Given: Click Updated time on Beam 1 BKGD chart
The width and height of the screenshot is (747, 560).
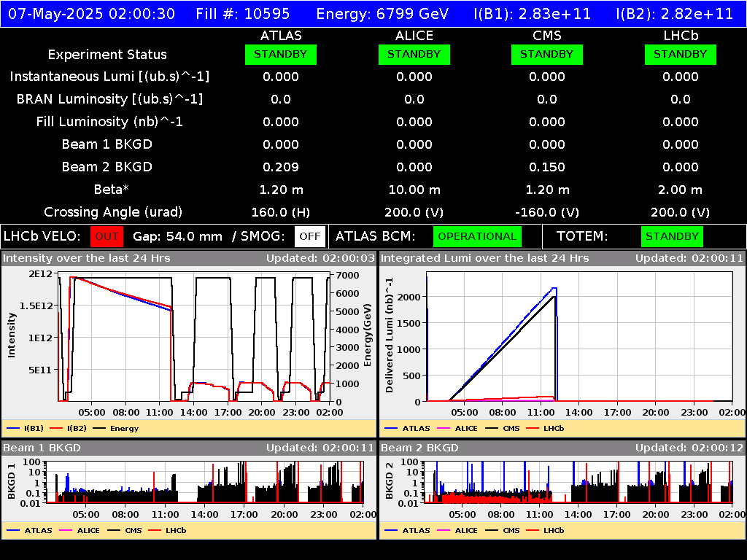Looking at the screenshot, I should click(320, 448).
